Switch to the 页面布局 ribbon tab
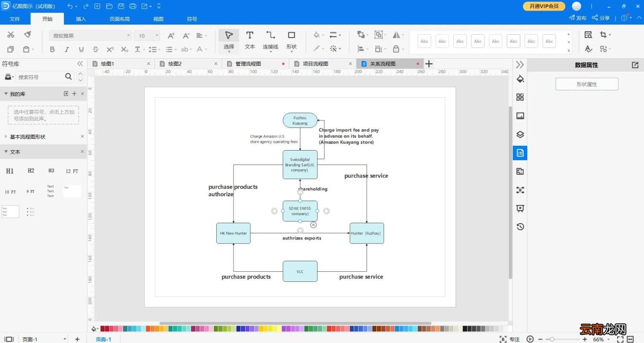Screen dimensions: 644x343 120,19
